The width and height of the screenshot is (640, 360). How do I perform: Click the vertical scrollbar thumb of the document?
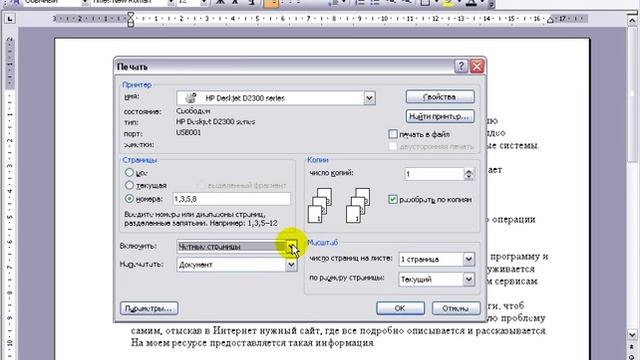click(x=632, y=94)
